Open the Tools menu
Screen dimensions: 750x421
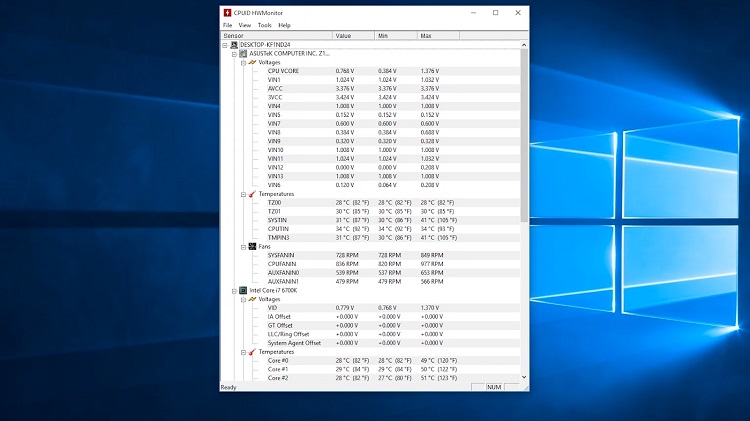265,25
